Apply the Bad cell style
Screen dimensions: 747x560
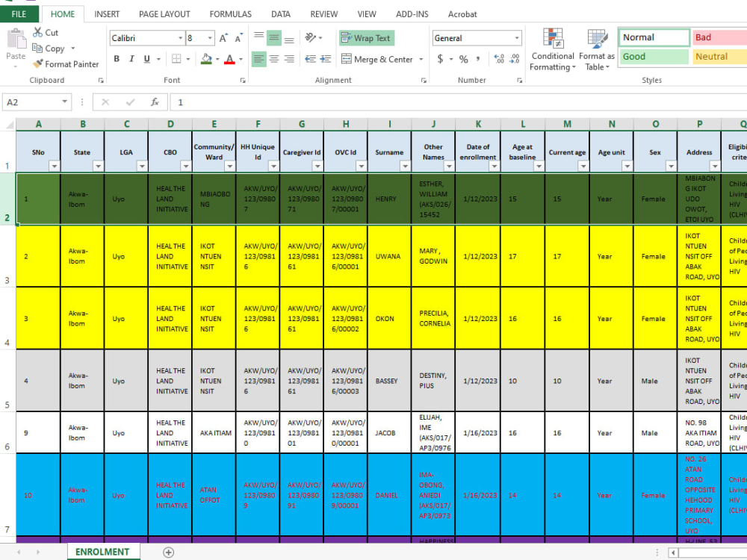pos(719,37)
